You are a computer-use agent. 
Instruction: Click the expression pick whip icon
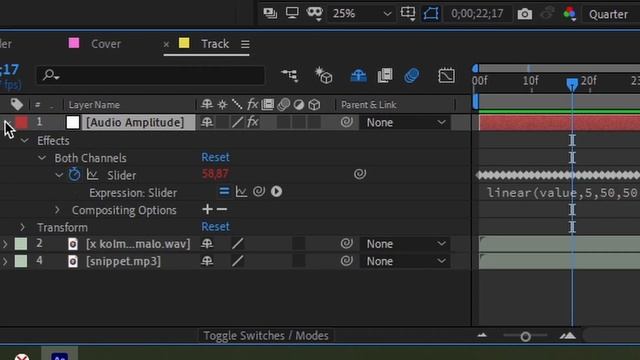259,191
